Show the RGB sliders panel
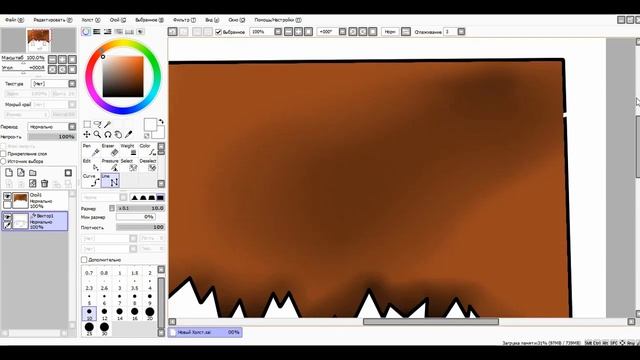Image resolution: width=640 pixels, height=360 pixels. click(97, 31)
